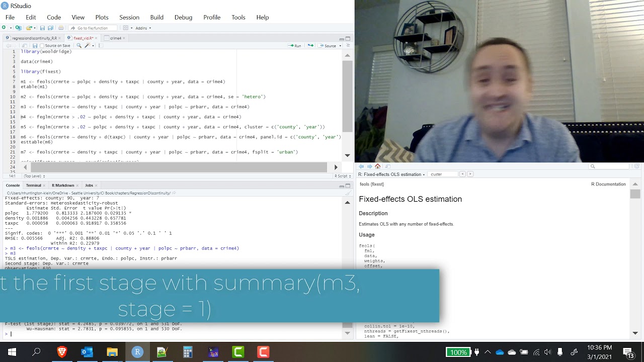Click the green Camtasia taskbar icon
Viewport: 644px width, 362px height.
[238, 352]
